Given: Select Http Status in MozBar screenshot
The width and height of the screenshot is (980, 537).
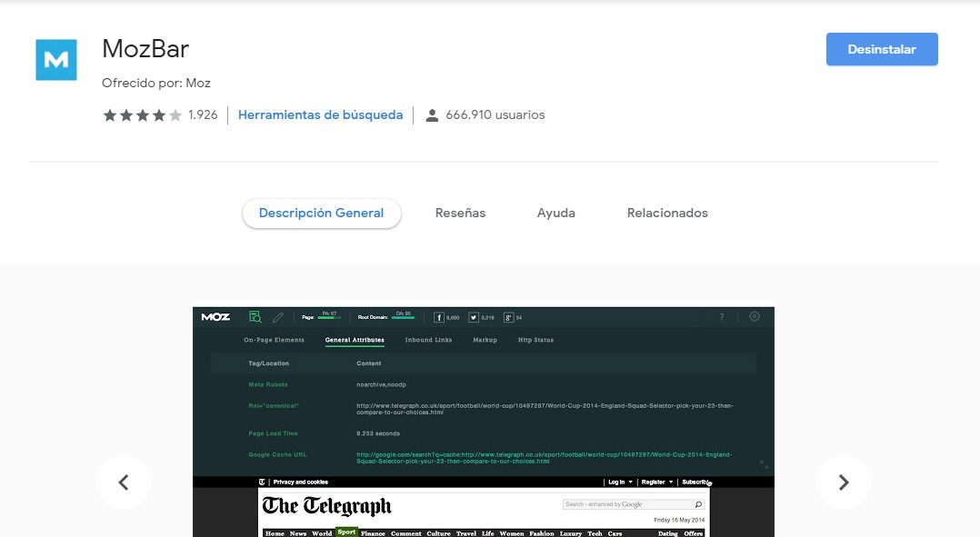Looking at the screenshot, I should coord(535,340).
